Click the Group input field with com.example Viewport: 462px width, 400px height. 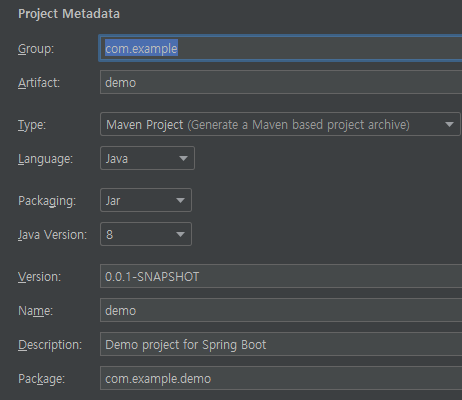(x=281, y=48)
